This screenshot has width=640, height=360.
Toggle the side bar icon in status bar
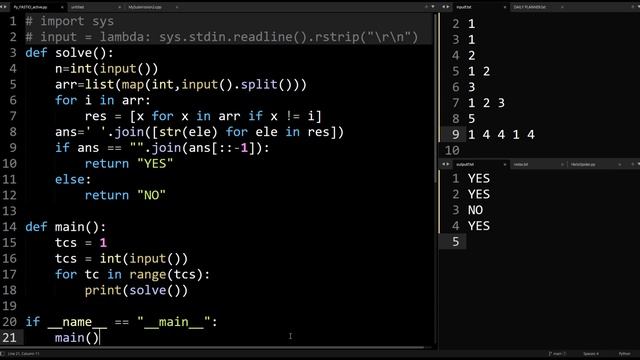click(x=2, y=354)
